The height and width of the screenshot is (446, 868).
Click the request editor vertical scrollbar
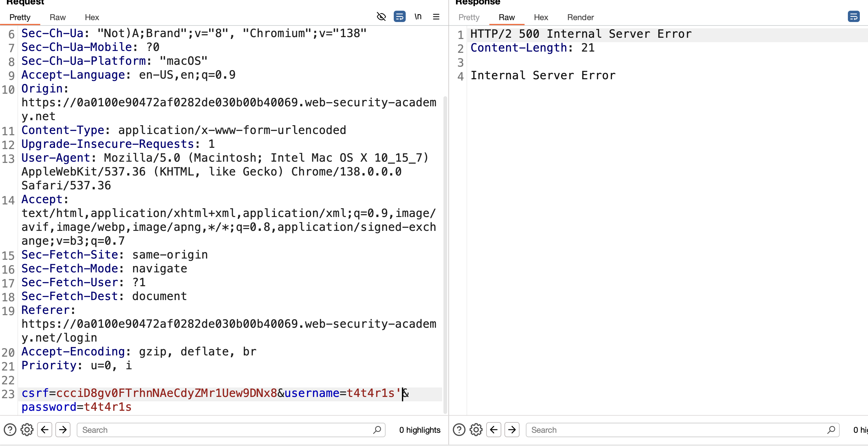445,254
